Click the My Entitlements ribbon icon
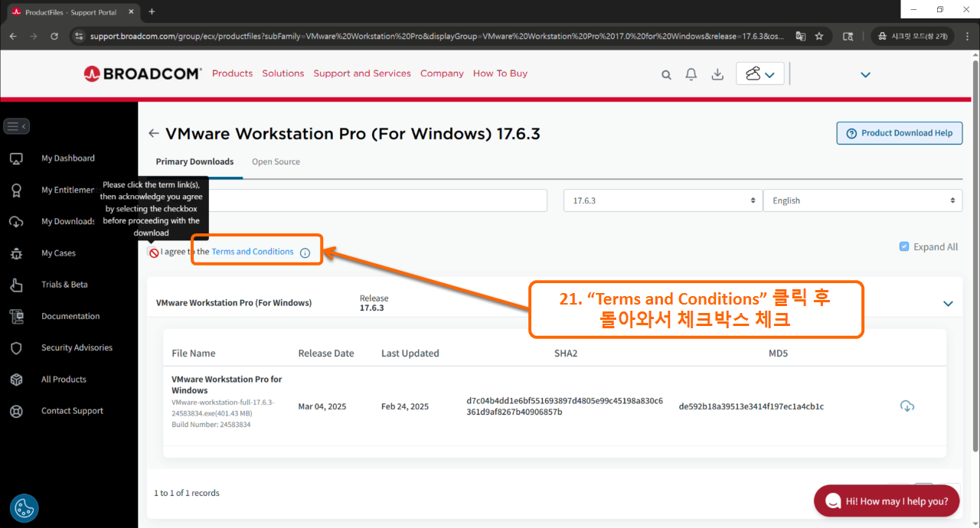The width and height of the screenshot is (980, 528). click(x=16, y=190)
